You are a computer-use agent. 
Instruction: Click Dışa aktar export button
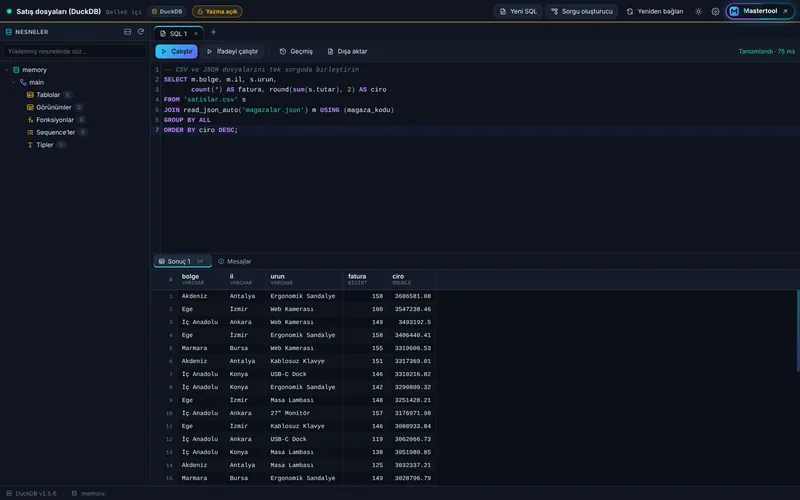click(x=347, y=52)
